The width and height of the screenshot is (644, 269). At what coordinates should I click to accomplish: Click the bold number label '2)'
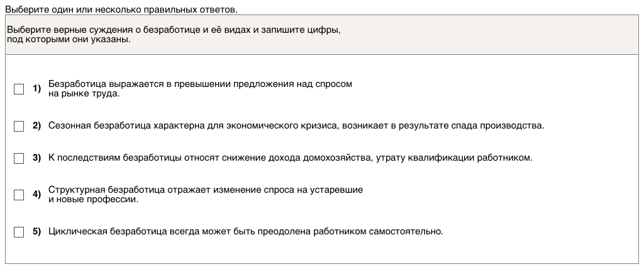pos(36,126)
